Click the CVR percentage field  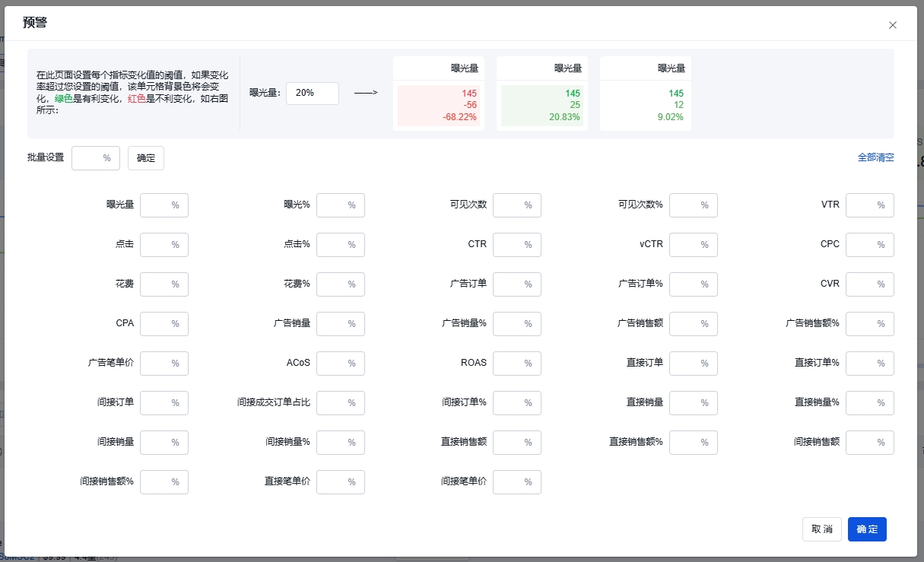tap(865, 284)
